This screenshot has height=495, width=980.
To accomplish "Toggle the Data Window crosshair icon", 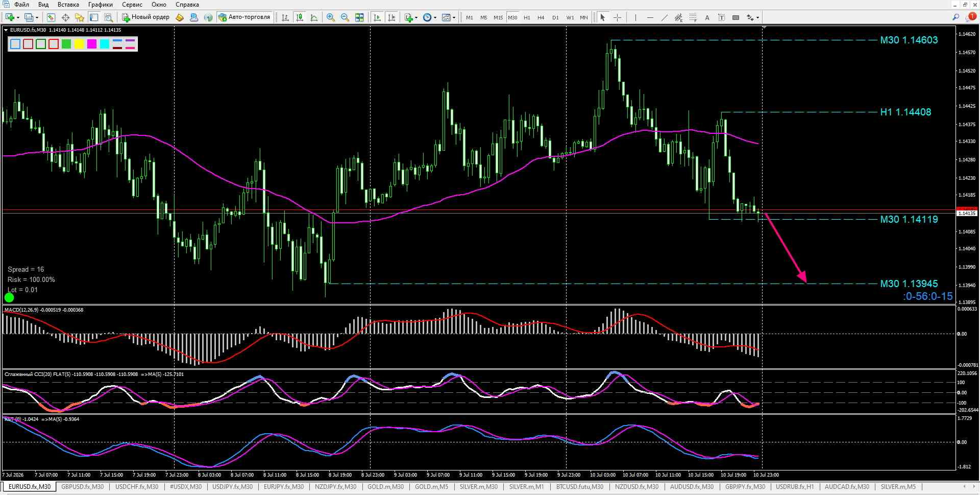I will [65, 17].
